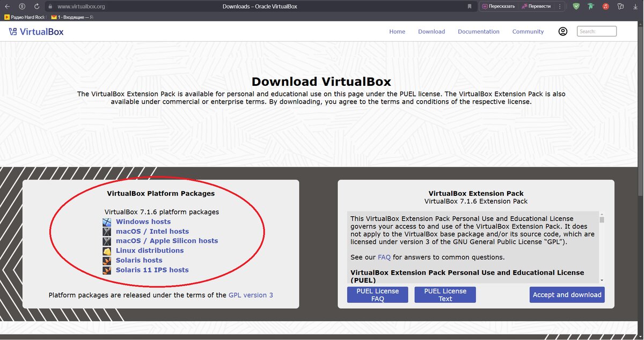Click the macOS icon beside Apple Silicon hosts
Screen dimensions: 644x340
tap(107, 241)
